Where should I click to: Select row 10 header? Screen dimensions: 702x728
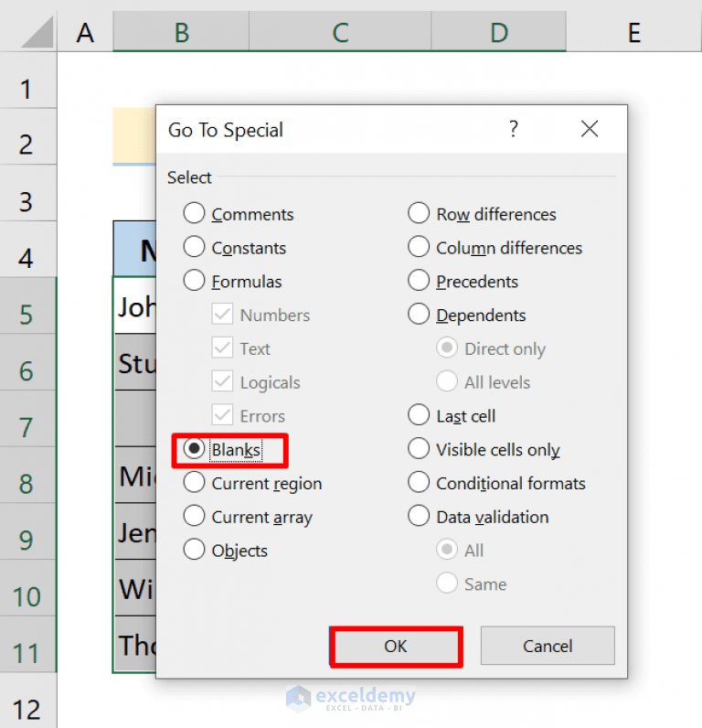tap(27, 588)
